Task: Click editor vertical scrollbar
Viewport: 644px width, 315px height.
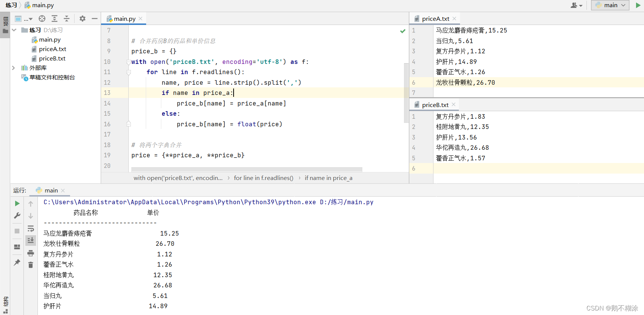Action: coord(406,93)
